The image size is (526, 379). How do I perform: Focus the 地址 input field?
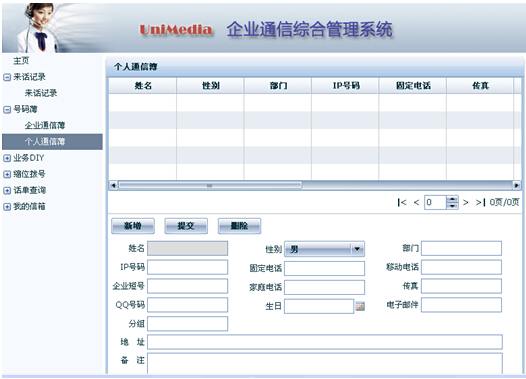tap(325, 342)
